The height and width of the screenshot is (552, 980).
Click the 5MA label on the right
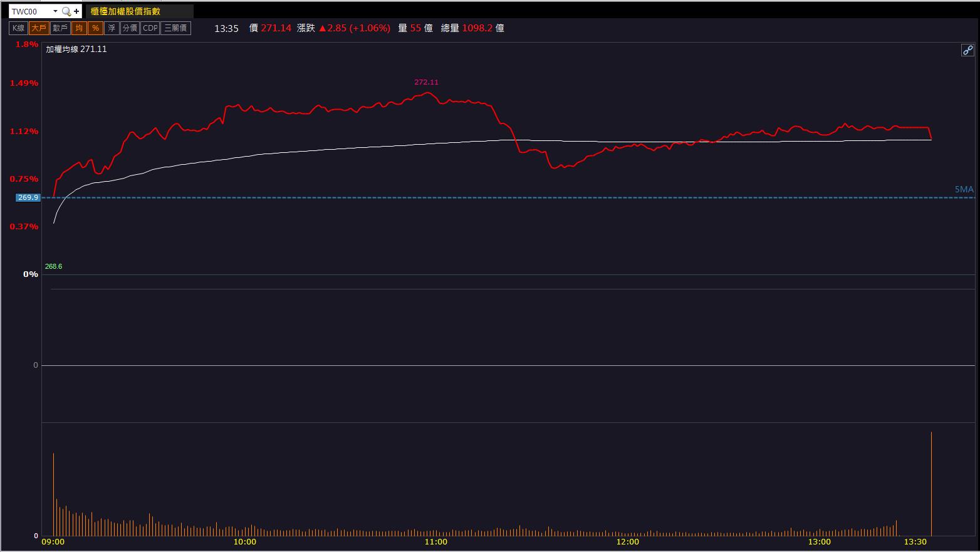click(963, 189)
